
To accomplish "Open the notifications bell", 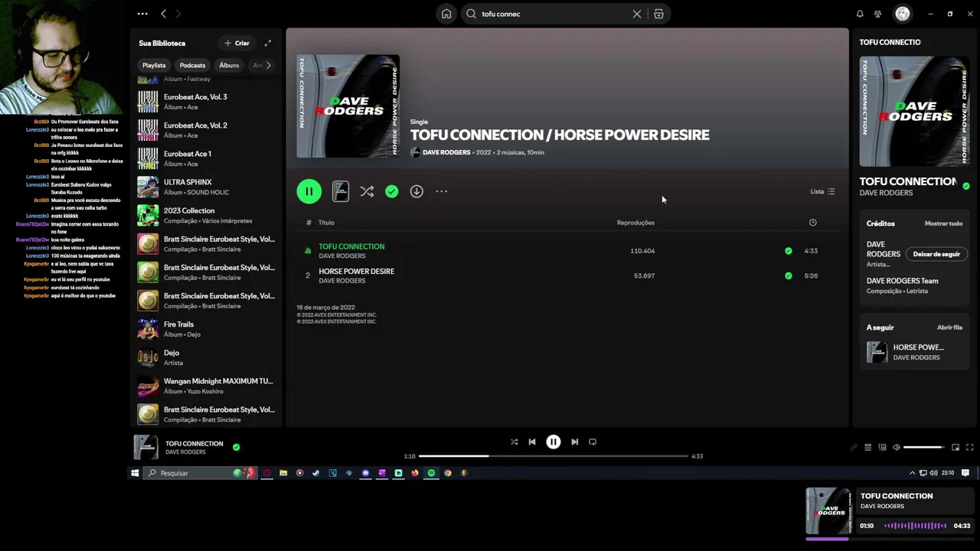I will pyautogui.click(x=860, y=14).
